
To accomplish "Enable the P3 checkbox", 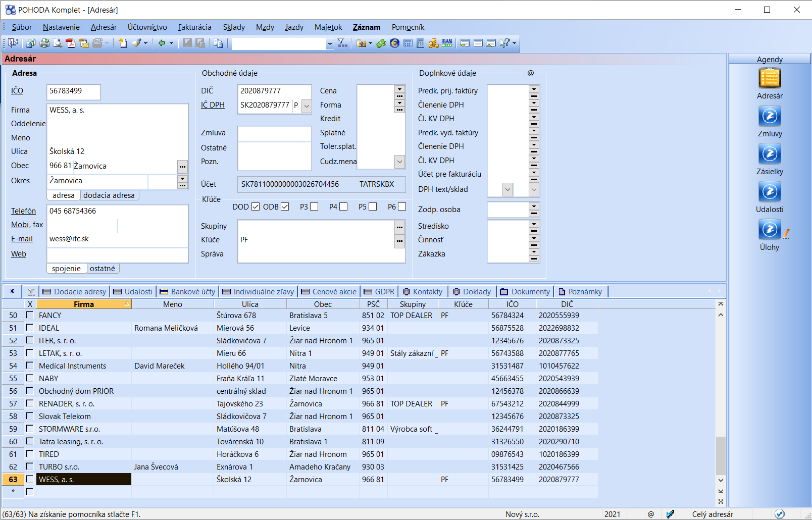I will pyautogui.click(x=314, y=206).
